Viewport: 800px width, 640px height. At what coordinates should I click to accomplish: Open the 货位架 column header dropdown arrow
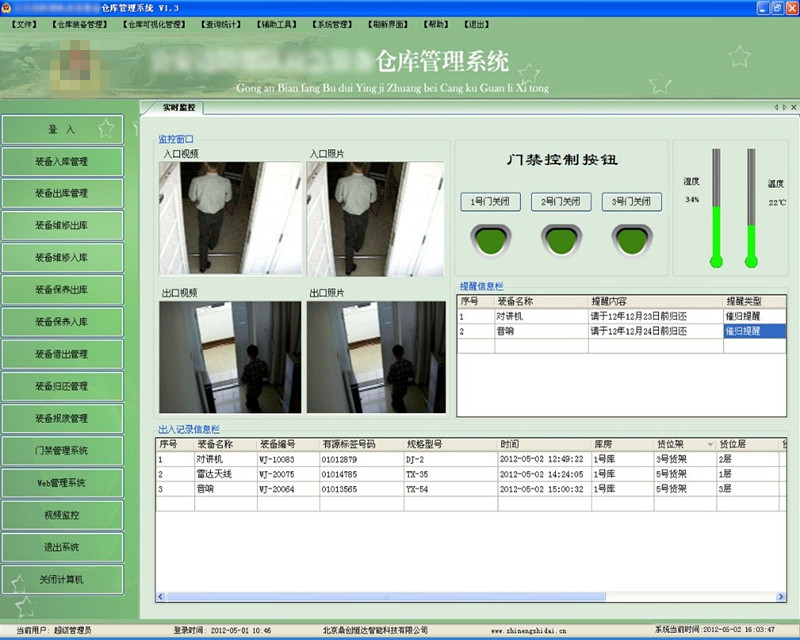point(710,444)
